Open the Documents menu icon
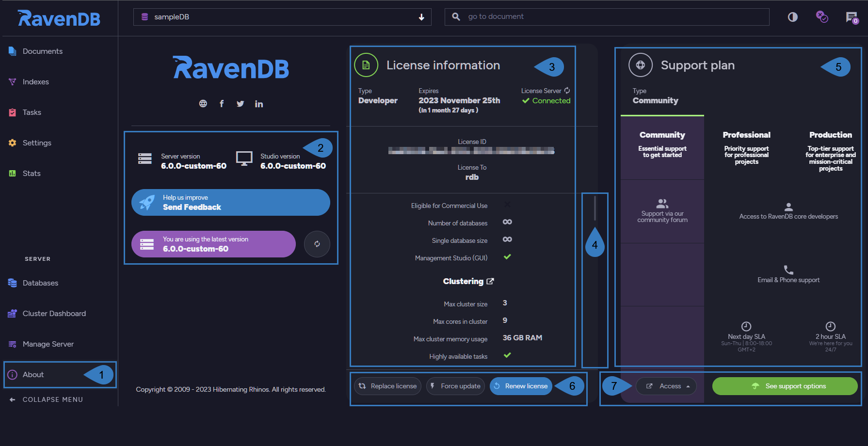The width and height of the screenshot is (868, 446). coord(13,51)
